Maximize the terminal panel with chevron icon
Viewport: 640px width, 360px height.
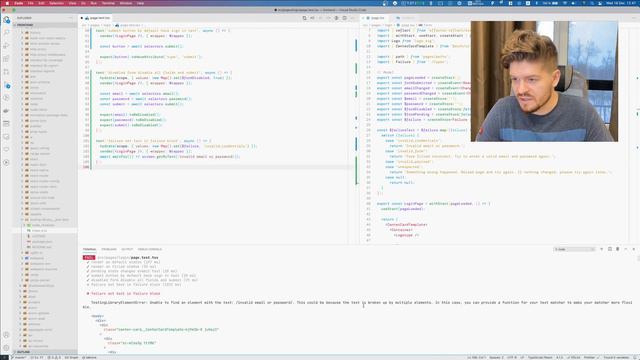click(626, 249)
